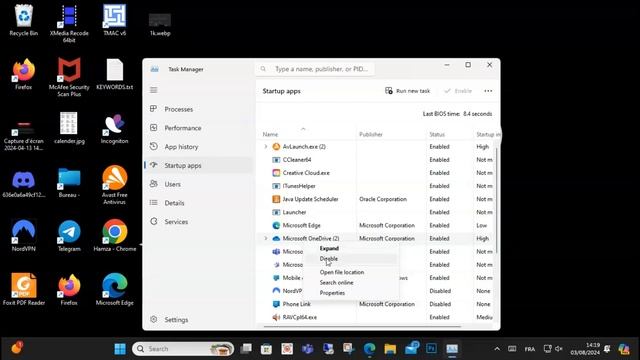Select the TMAC v6 desktop icon
640x360 pixels.
click(114, 20)
